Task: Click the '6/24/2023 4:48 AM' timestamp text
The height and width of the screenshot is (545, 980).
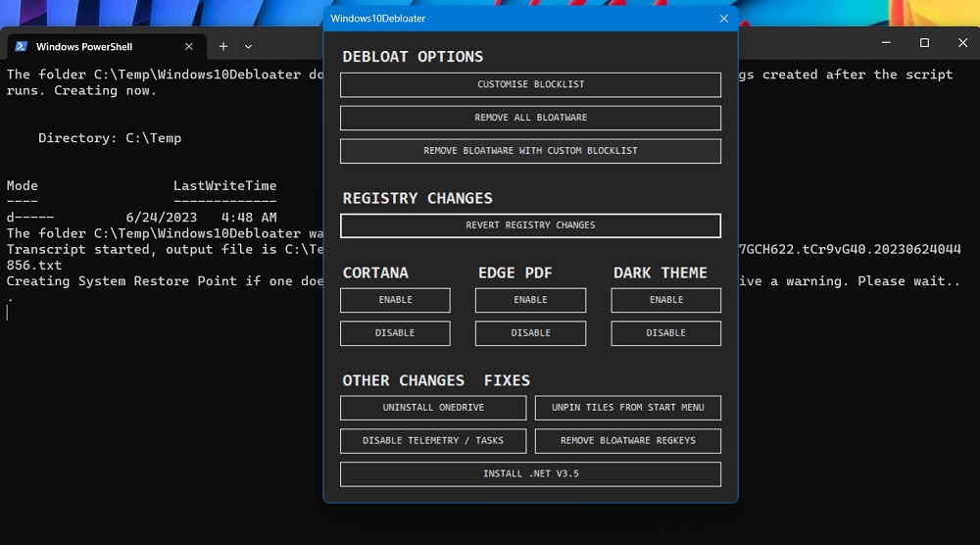Action: pyautogui.click(x=201, y=218)
